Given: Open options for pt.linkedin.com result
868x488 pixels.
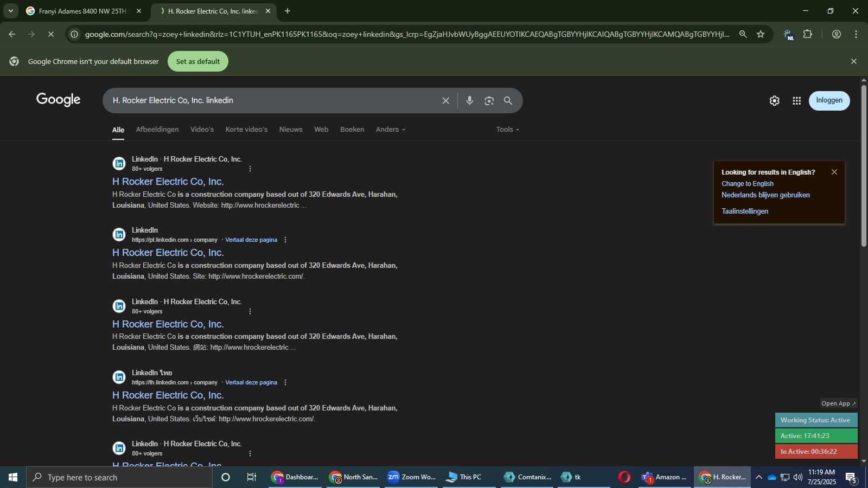Looking at the screenshot, I should (285, 240).
